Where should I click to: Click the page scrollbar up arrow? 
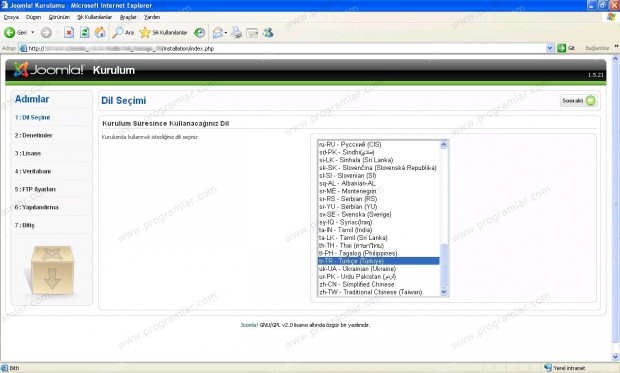[615, 59]
